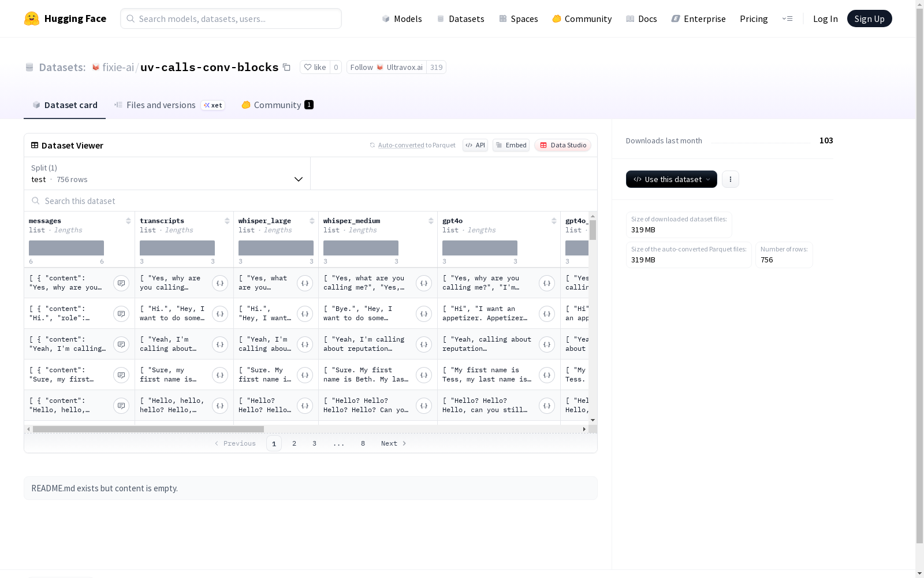The image size is (924, 578).
Task: Jump to page 8 of the dataset
Action: coord(363,443)
